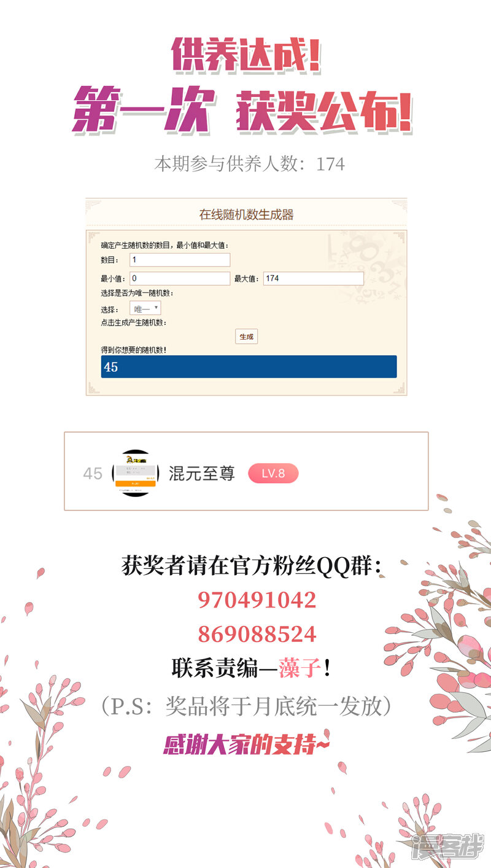Click the blue result bar showing 45

point(249,367)
